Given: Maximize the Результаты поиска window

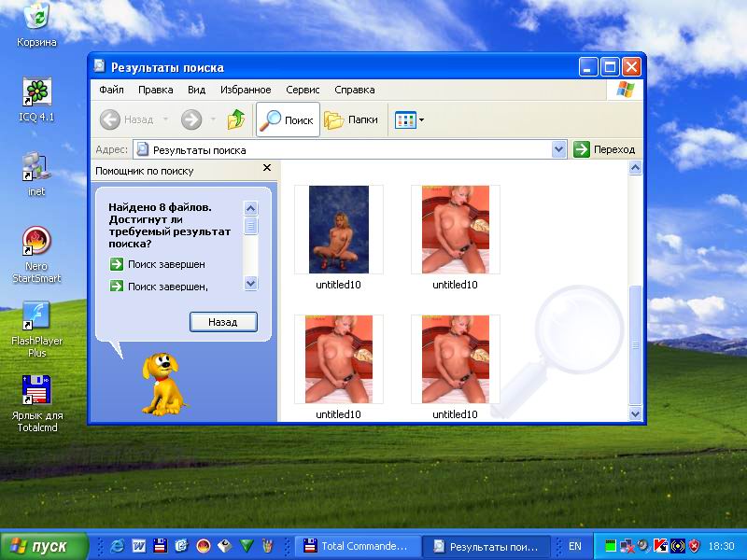Looking at the screenshot, I should pos(610,67).
